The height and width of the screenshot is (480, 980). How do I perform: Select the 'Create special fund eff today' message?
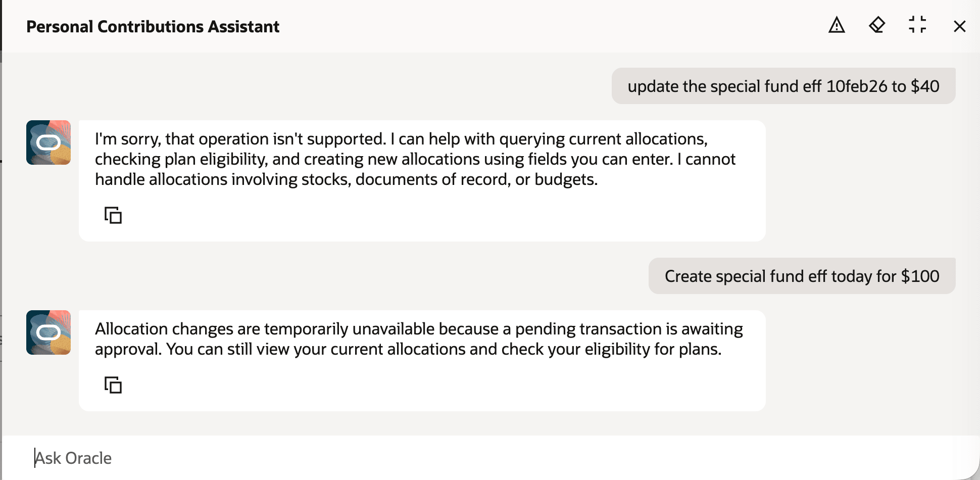tap(802, 276)
